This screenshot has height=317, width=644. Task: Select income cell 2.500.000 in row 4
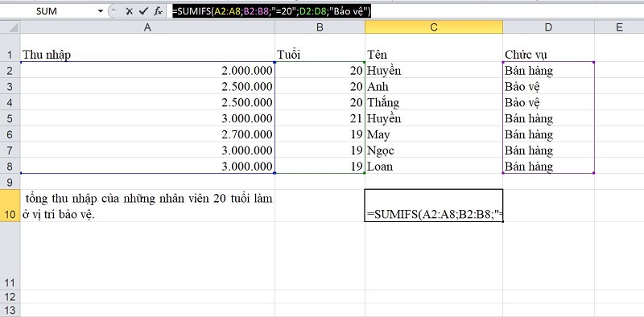coord(147,102)
